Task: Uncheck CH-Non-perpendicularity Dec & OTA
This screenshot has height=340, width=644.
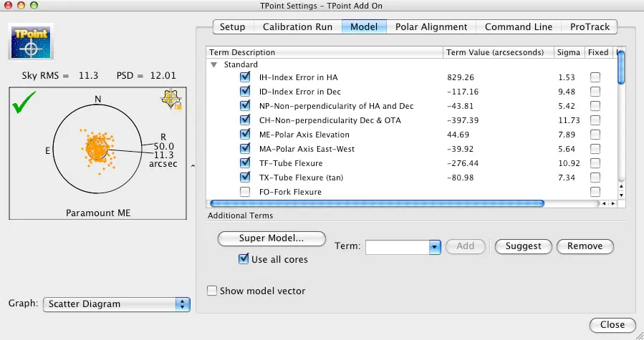Action: click(x=245, y=120)
